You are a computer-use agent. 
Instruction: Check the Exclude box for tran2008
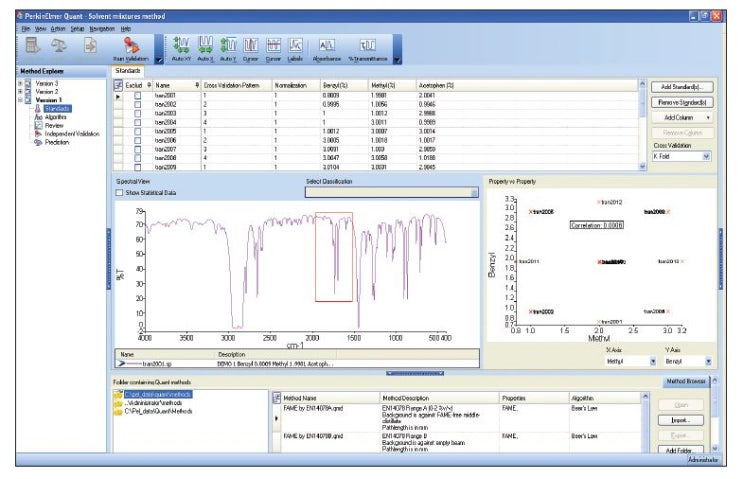137,158
